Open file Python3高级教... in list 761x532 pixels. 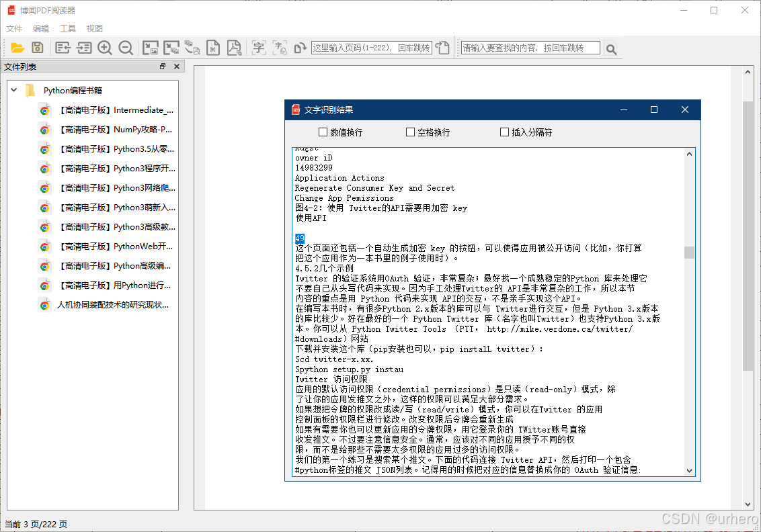pyautogui.click(x=106, y=227)
